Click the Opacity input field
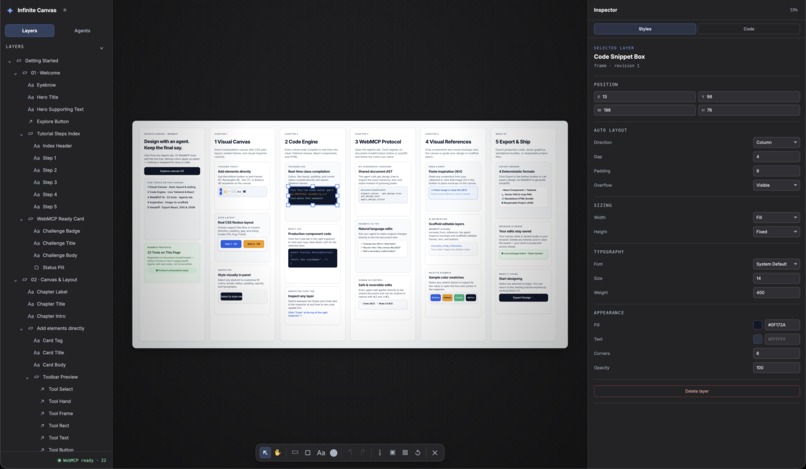The image size is (806, 469). [x=776, y=368]
